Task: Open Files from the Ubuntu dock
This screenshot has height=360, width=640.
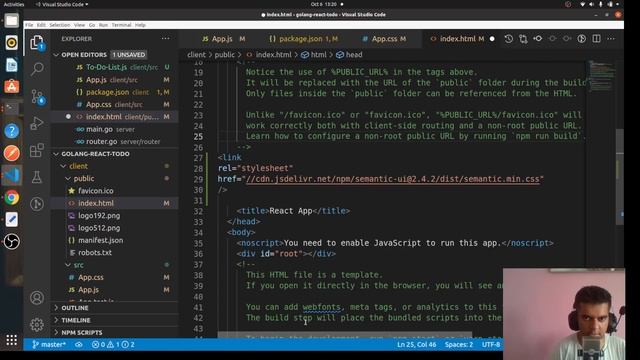Action: pyautogui.click(x=11, y=20)
